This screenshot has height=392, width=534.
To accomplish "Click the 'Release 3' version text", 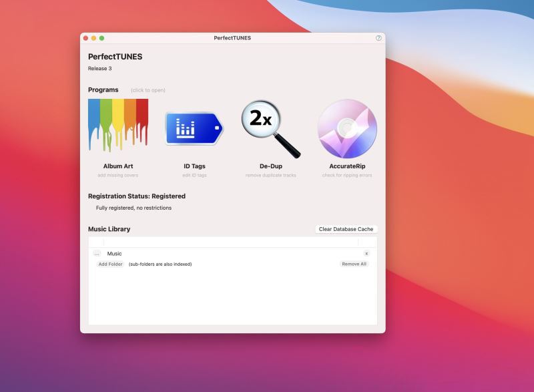I will [x=99, y=69].
